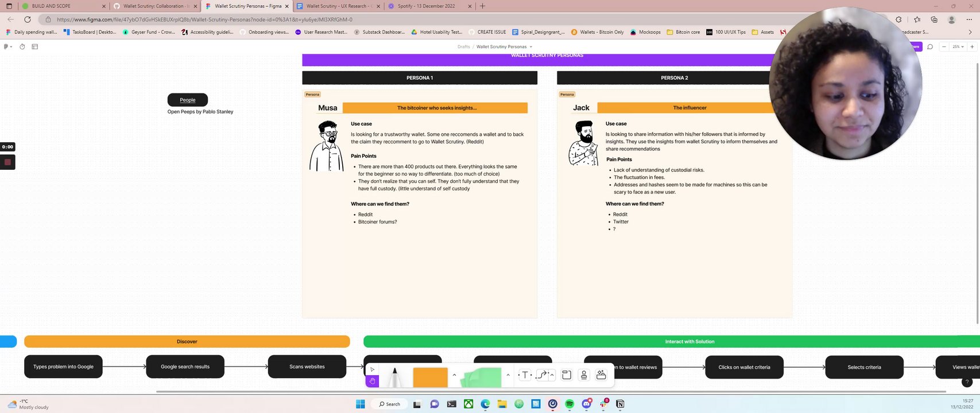The image size is (980, 413).
Task: Select the Text tool
Action: pos(525,375)
